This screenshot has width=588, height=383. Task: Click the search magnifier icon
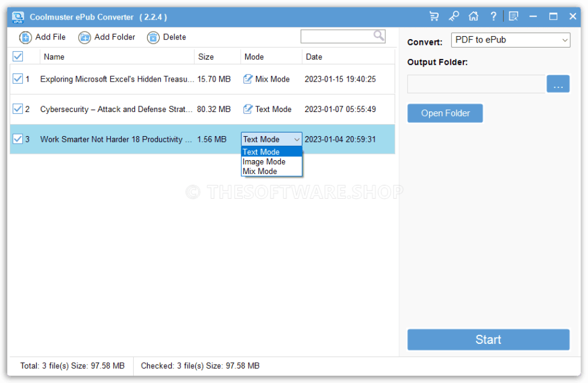point(379,36)
